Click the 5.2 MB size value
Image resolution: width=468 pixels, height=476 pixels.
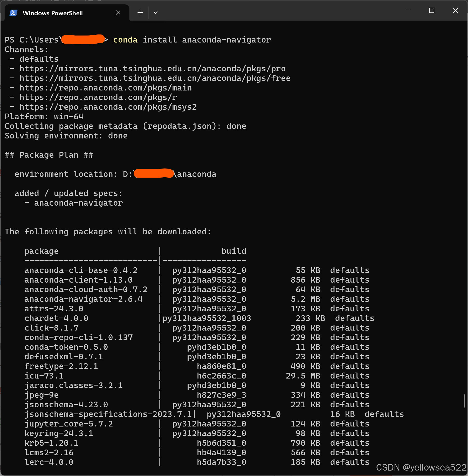(305, 299)
